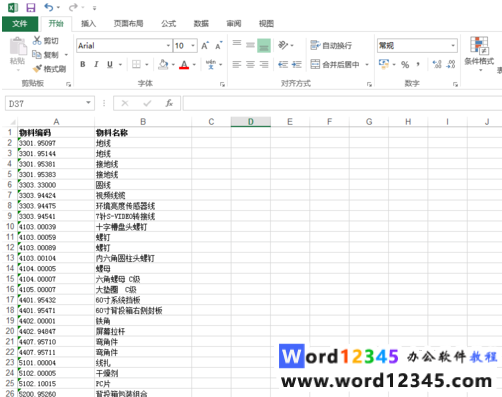
Task: Switch to the Formulas (公式) tab
Action: coord(169,24)
